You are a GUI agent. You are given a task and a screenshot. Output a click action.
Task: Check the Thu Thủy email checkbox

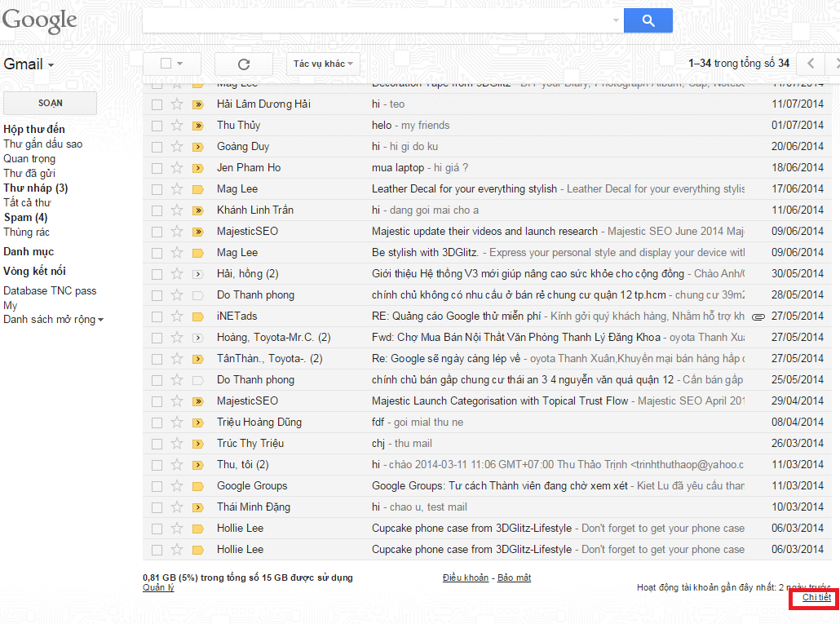pyautogui.click(x=157, y=126)
